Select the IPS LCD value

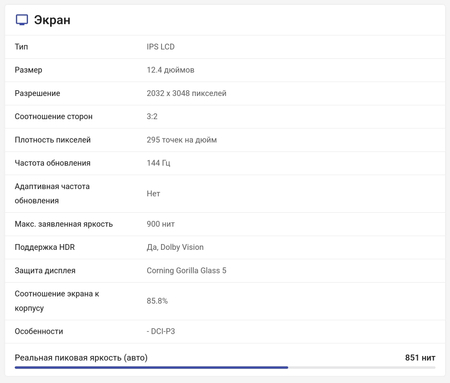click(161, 47)
